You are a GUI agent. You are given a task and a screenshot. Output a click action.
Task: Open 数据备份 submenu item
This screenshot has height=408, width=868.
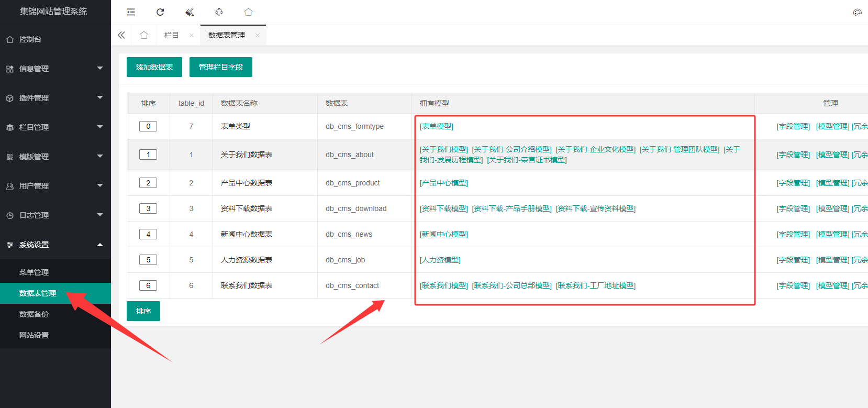pos(55,314)
